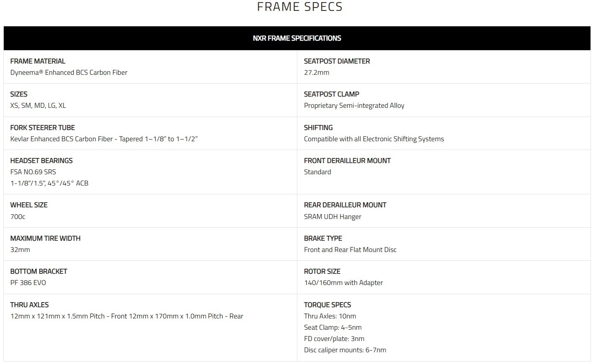Click Front and Rear Flat Mount Disc text
The height and width of the screenshot is (364, 593).
coord(350,249)
